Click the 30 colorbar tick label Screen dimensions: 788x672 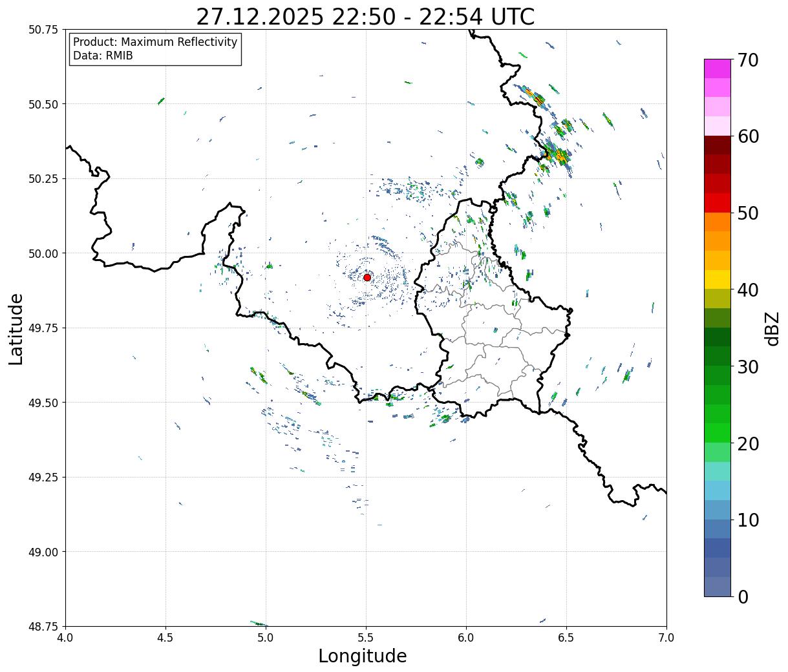pyautogui.click(x=747, y=366)
